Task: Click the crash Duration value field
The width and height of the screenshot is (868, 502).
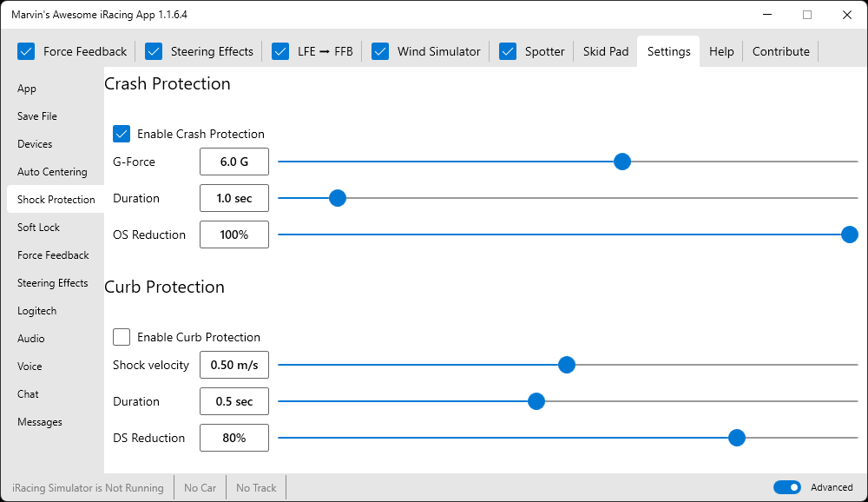Action: pyautogui.click(x=234, y=198)
